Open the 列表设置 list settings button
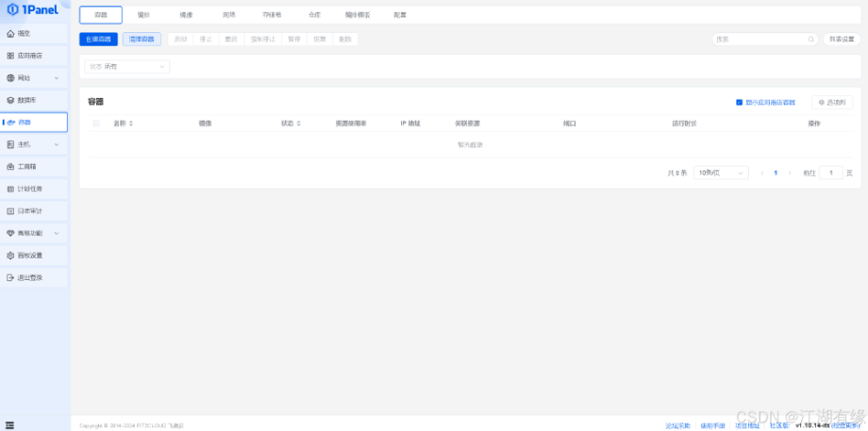868x431 pixels. (x=842, y=40)
